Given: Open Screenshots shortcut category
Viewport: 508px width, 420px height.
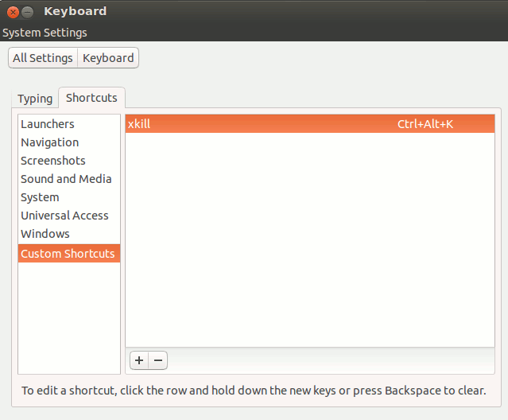Looking at the screenshot, I should coord(69,161).
